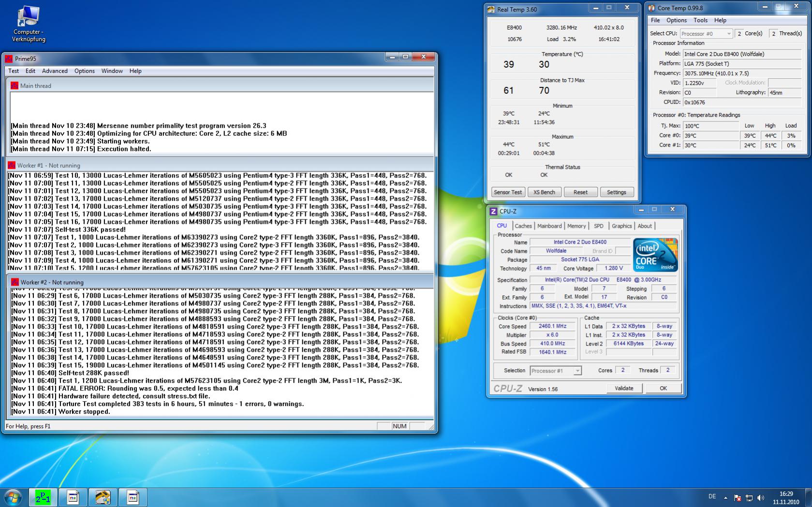Click the "FATAL ERROR: Rounding was 0.5" log line
This screenshot has height=507, width=812.
tap(125, 388)
